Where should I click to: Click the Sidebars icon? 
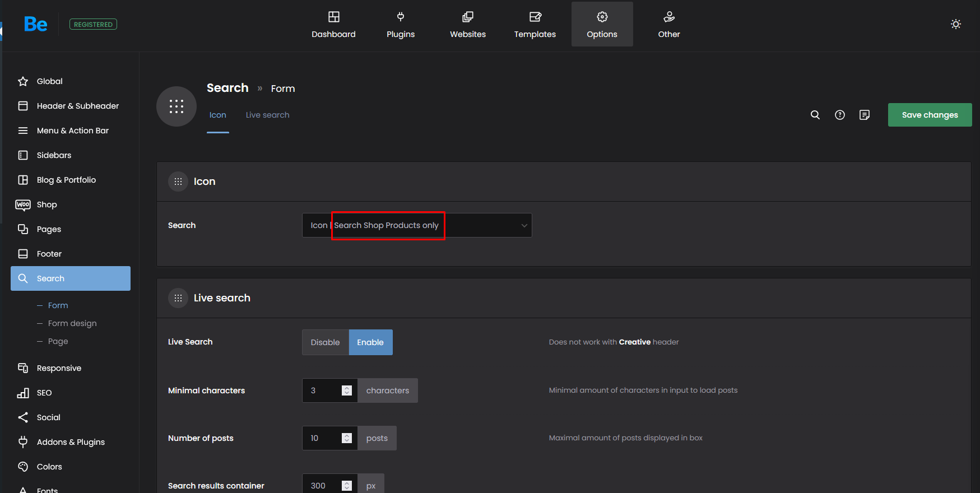click(23, 155)
